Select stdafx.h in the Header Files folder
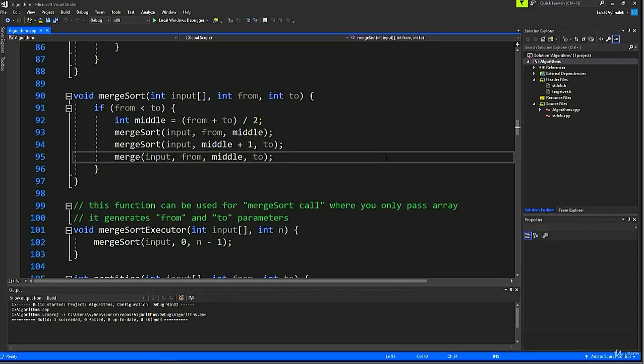 (x=559, y=85)
